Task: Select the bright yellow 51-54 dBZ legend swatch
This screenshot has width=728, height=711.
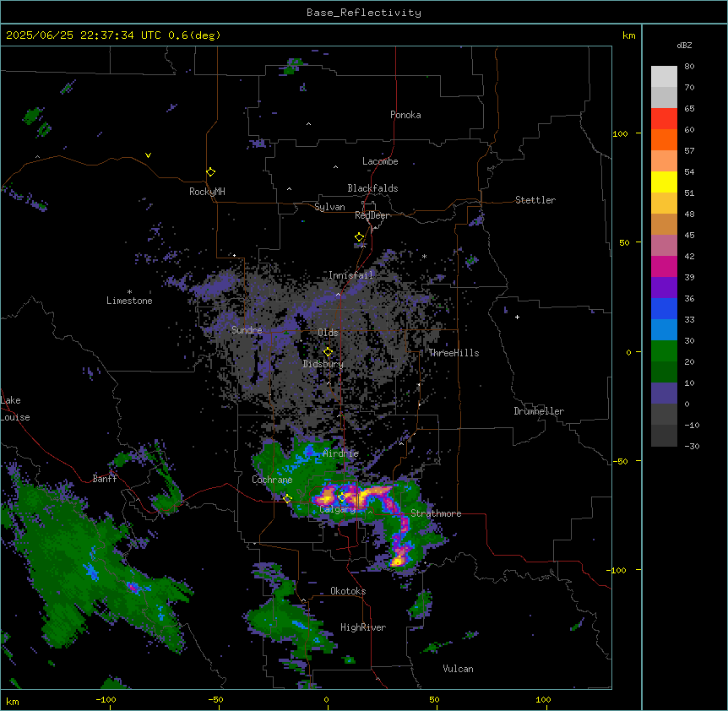Action: coord(664,182)
